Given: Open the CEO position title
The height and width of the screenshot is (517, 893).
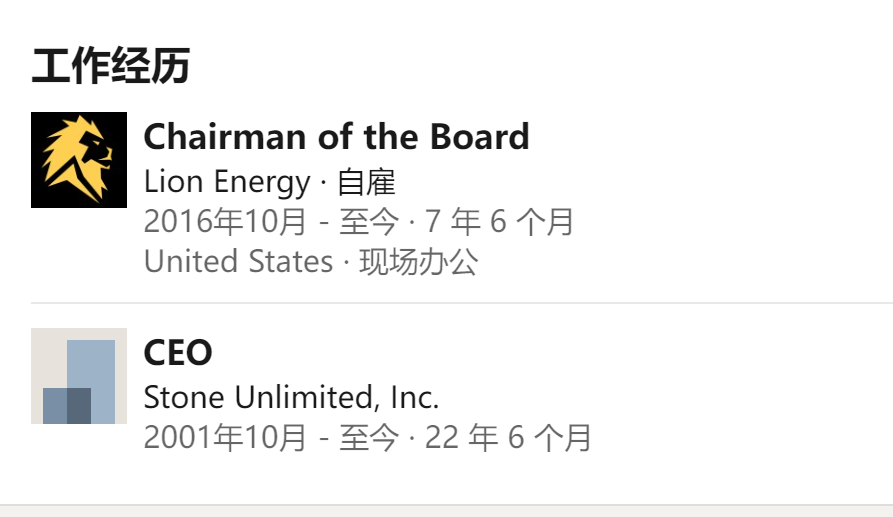Looking at the screenshot, I should (178, 353).
